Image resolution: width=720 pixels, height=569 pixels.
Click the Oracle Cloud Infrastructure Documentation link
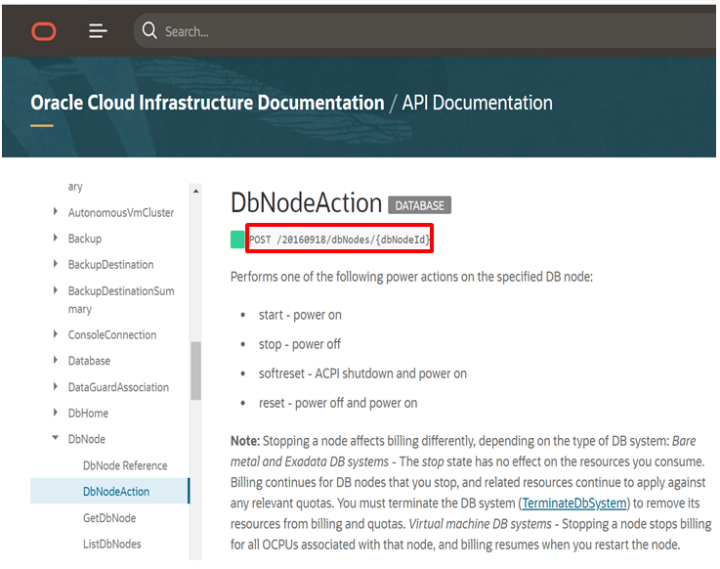(x=207, y=103)
